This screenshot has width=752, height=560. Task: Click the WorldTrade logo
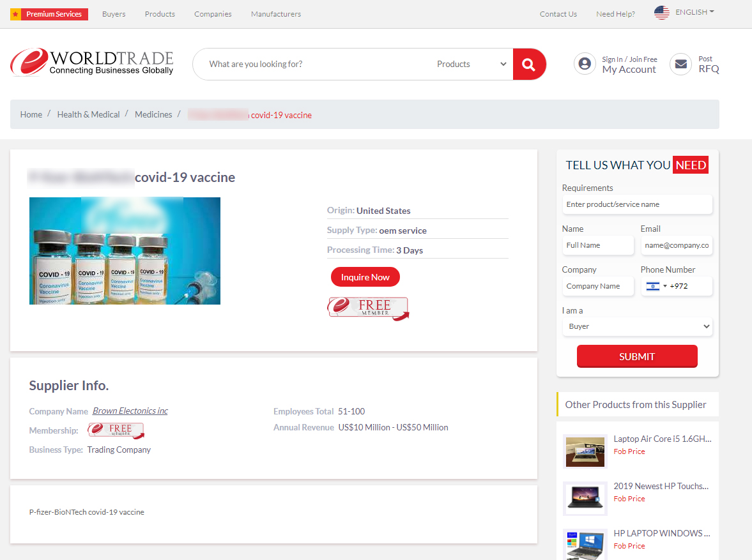click(91, 63)
